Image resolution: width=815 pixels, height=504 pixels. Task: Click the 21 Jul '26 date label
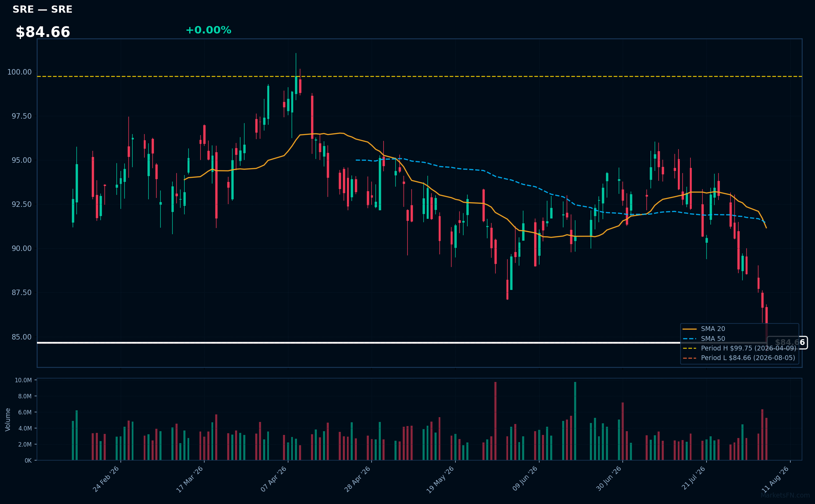(x=693, y=478)
